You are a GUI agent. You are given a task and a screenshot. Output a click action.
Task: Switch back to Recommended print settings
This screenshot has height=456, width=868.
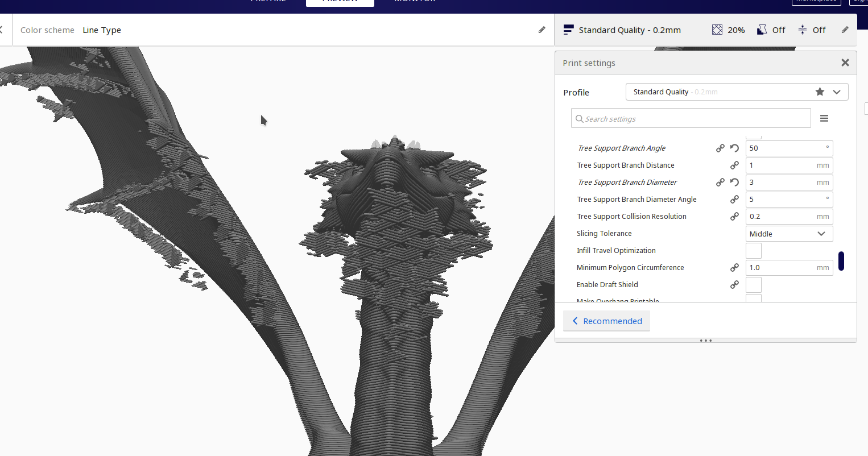point(606,321)
